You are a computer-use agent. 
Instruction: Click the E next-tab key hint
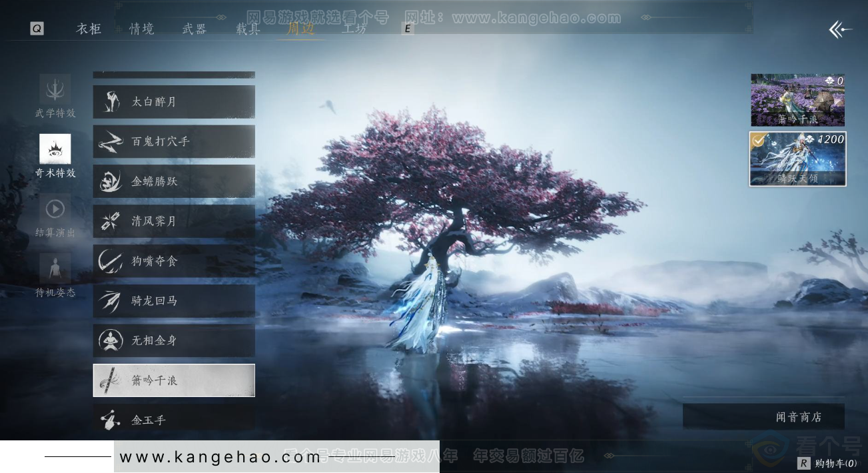[407, 29]
